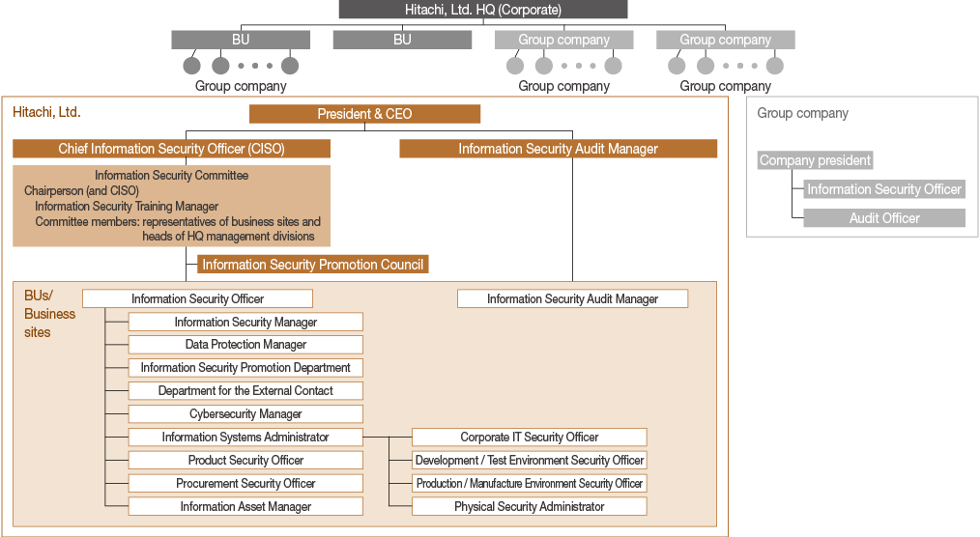This screenshot has height=537, width=980.
Task: Select the Information Asset Manager box
Action: tap(245, 506)
